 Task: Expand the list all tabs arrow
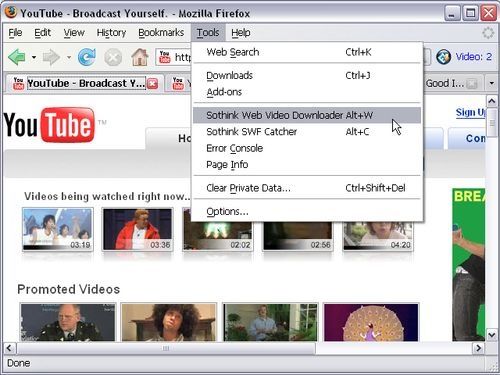point(491,83)
